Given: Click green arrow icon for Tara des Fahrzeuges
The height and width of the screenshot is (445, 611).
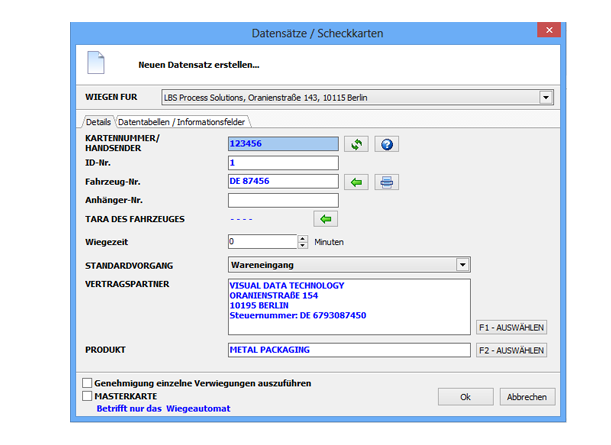Looking at the screenshot, I should (325, 218).
